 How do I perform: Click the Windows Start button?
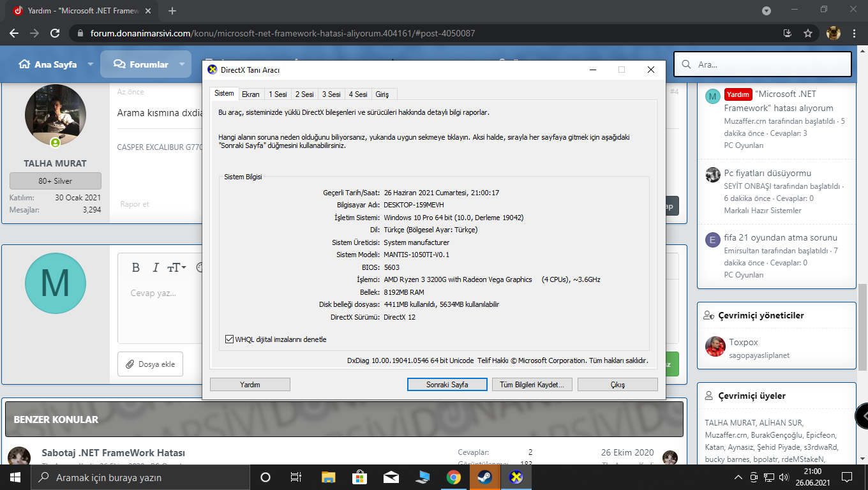[15, 477]
